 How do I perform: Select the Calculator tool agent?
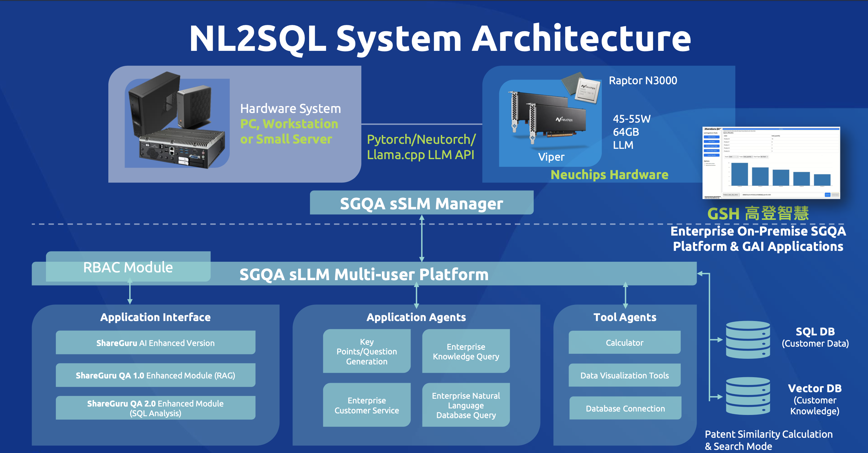pyautogui.click(x=624, y=342)
